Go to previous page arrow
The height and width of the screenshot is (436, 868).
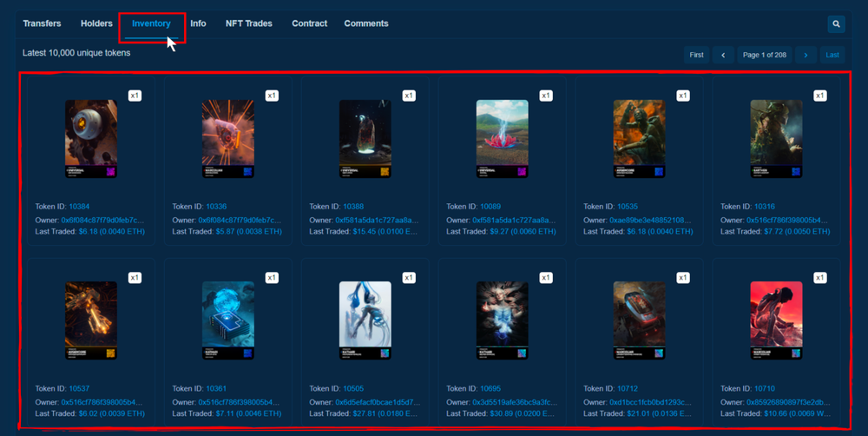click(723, 55)
